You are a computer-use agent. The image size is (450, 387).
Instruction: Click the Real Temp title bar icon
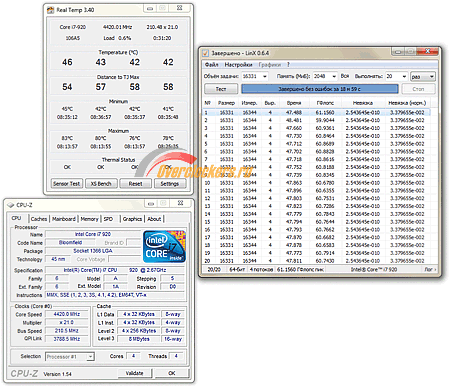pos(50,10)
